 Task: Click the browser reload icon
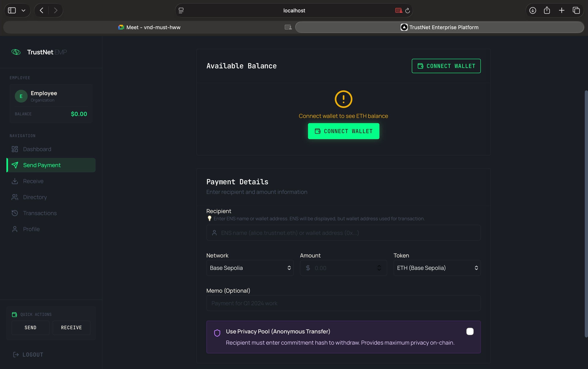[408, 10]
